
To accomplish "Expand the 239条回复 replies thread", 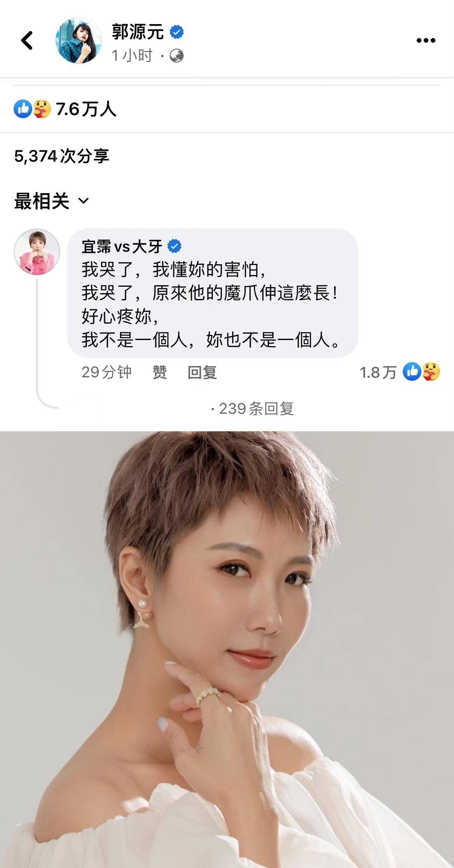I will [252, 408].
